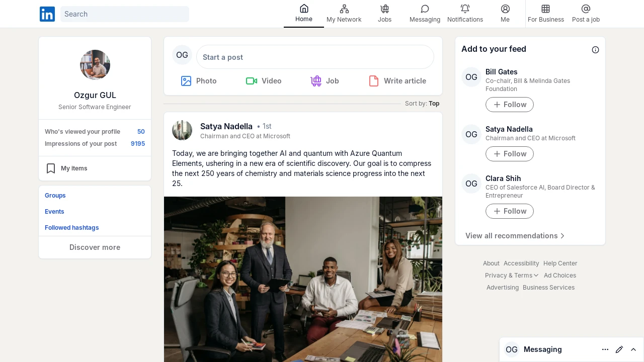
Task: Click View all recommendations
Action: coord(515,236)
